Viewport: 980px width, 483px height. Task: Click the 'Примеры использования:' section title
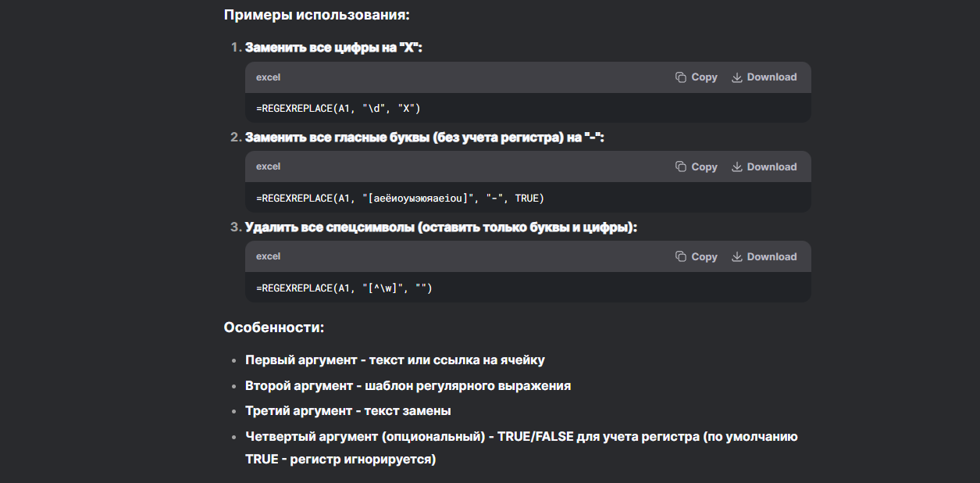pyautogui.click(x=316, y=15)
